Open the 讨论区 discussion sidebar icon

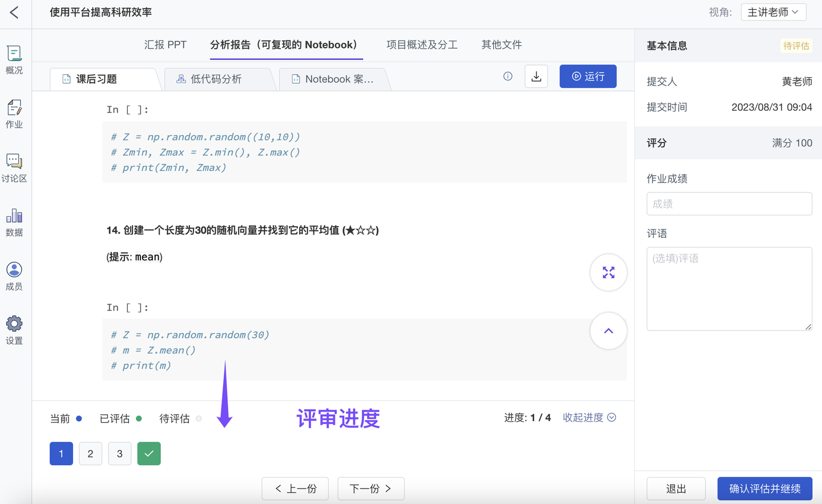coord(14,168)
